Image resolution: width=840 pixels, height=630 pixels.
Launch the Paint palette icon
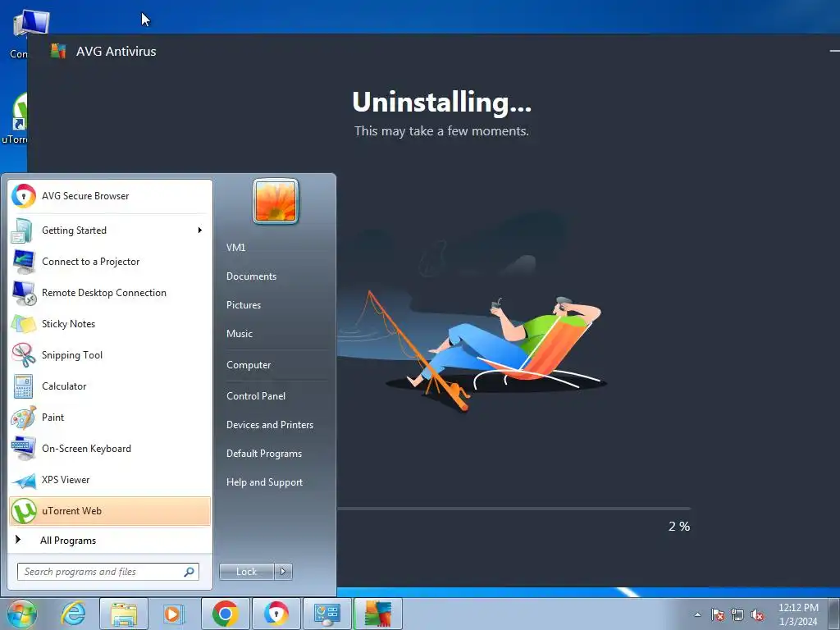tap(23, 418)
